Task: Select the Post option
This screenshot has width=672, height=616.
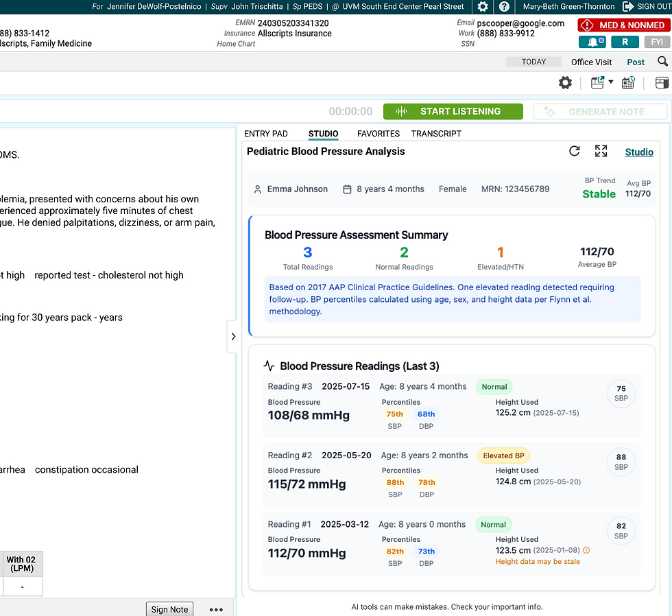Action: 636,62
